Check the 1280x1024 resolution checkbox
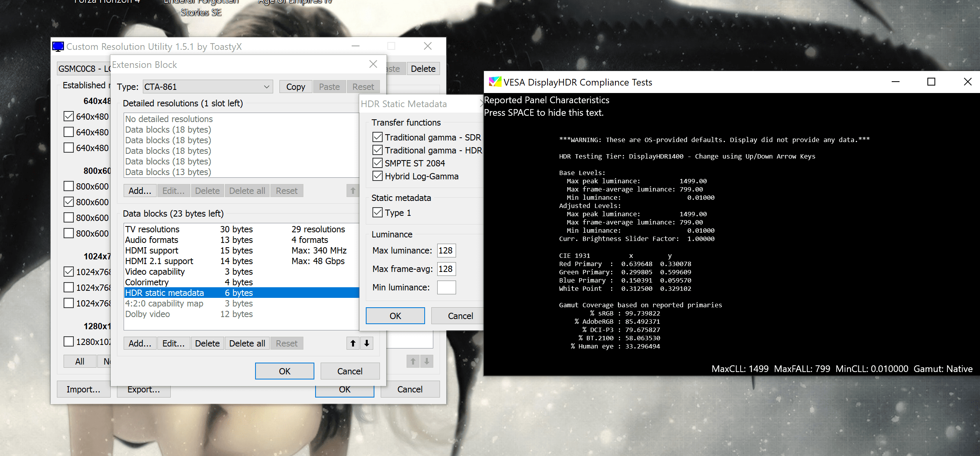Image resolution: width=980 pixels, height=456 pixels. tap(69, 341)
